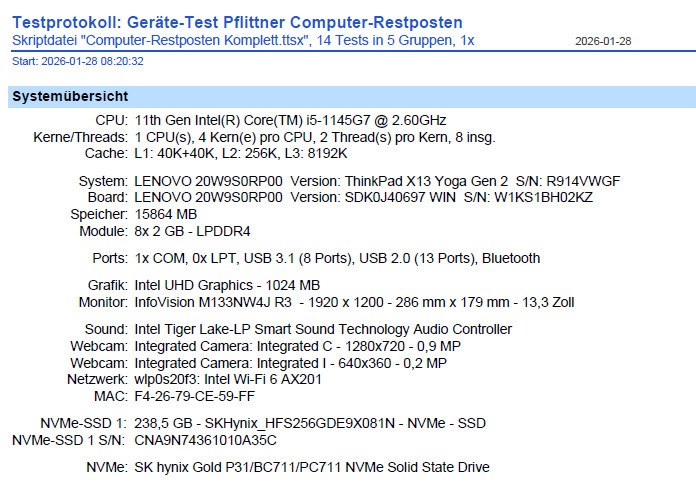Click the Board line with S/N W1KS1BH02KZ
This screenshot has width=696, height=499.
364,197
